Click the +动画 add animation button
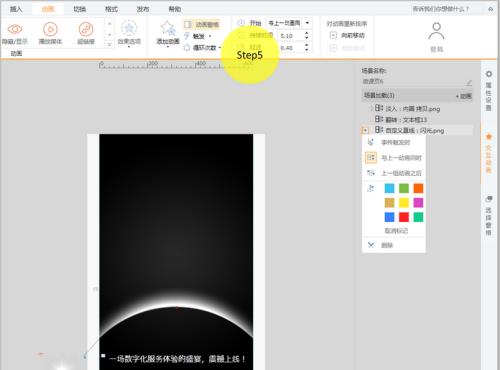Viewport: 500px width, 370px height. 464,96
